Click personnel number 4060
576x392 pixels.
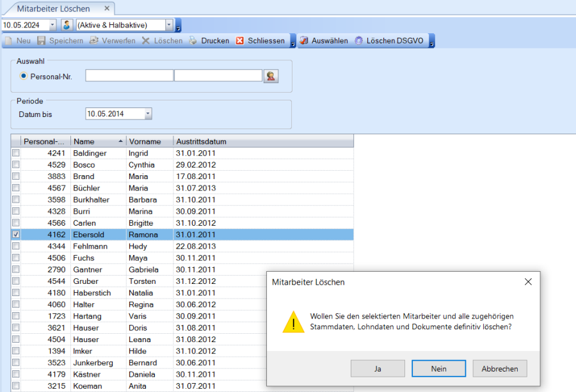pos(56,304)
